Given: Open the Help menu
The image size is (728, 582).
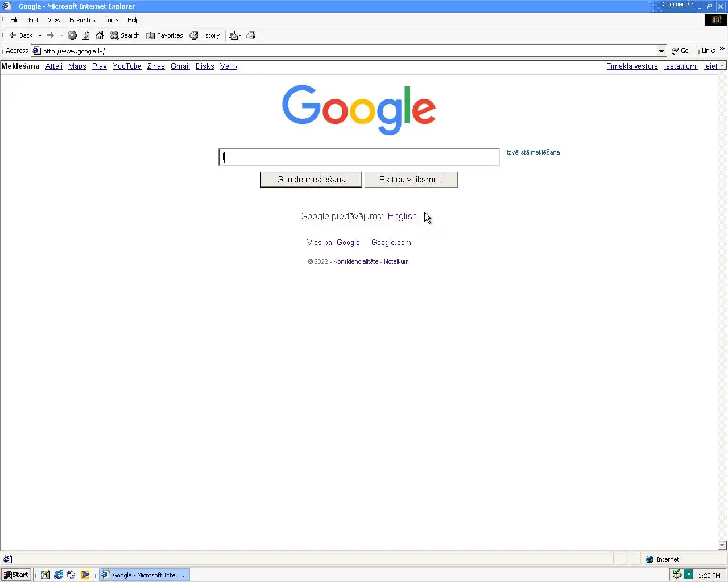Looking at the screenshot, I should (x=134, y=20).
